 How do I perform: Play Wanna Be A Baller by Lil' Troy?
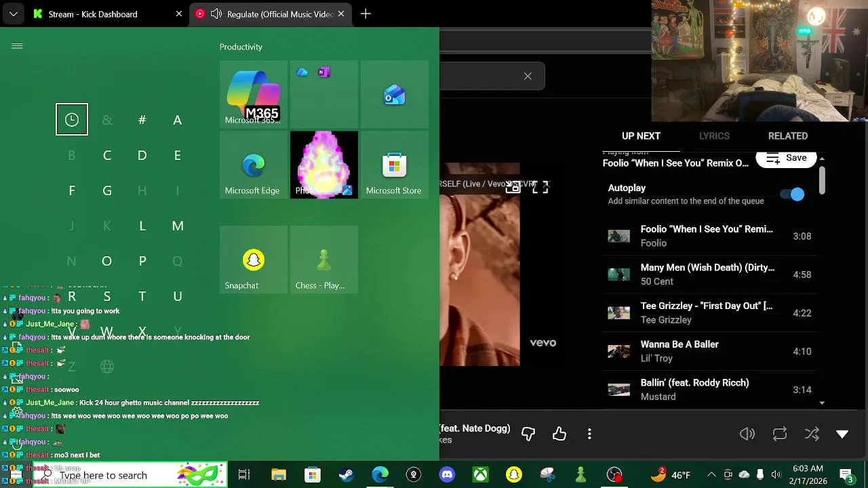[x=711, y=351]
